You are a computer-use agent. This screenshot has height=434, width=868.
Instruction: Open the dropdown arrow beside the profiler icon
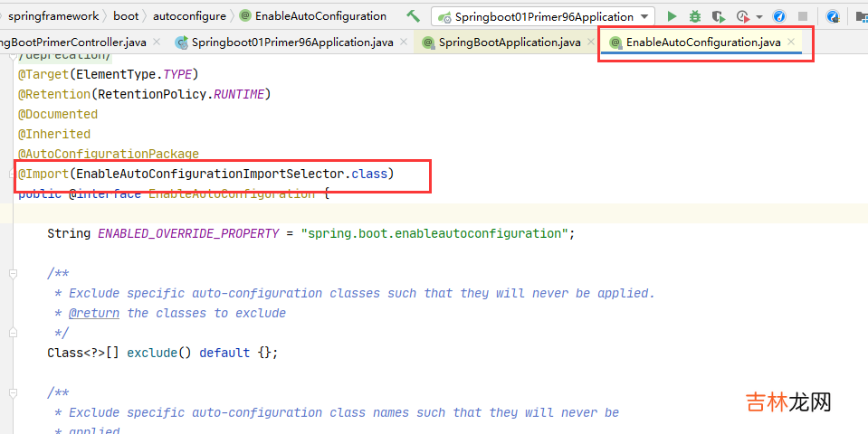tap(758, 17)
